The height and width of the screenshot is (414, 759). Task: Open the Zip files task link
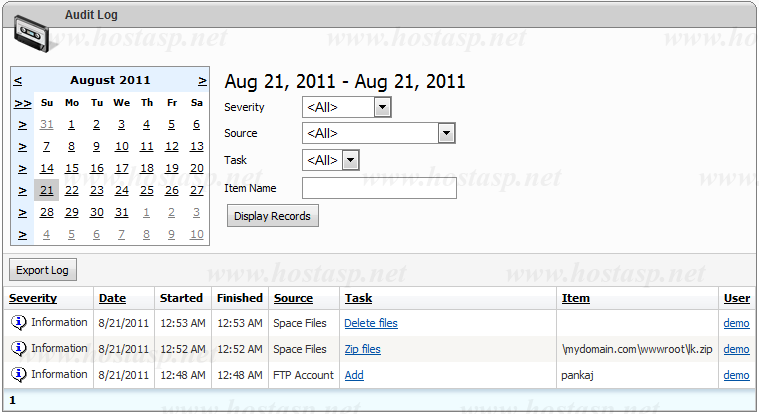[x=362, y=349]
